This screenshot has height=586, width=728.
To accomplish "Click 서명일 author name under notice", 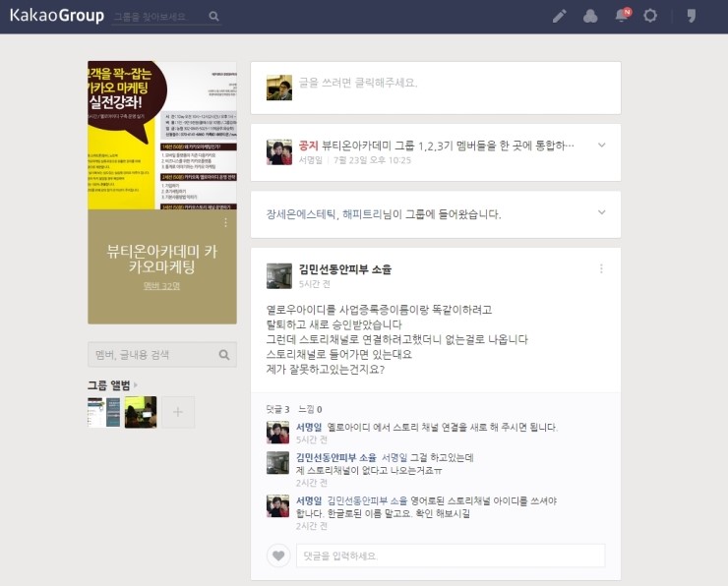I will click(x=310, y=160).
